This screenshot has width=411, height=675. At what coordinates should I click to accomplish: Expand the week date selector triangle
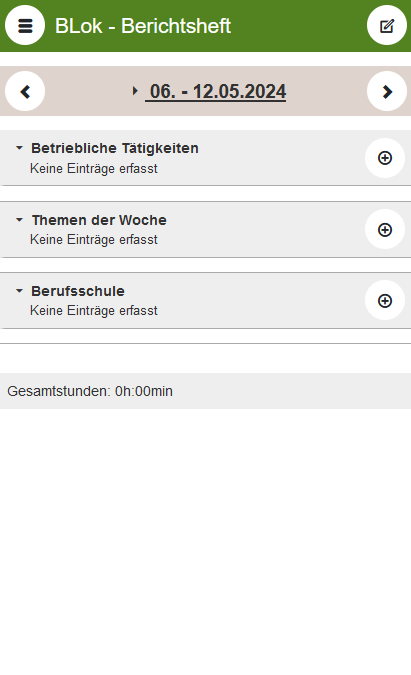pyautogui.click(x=135, y=91)
